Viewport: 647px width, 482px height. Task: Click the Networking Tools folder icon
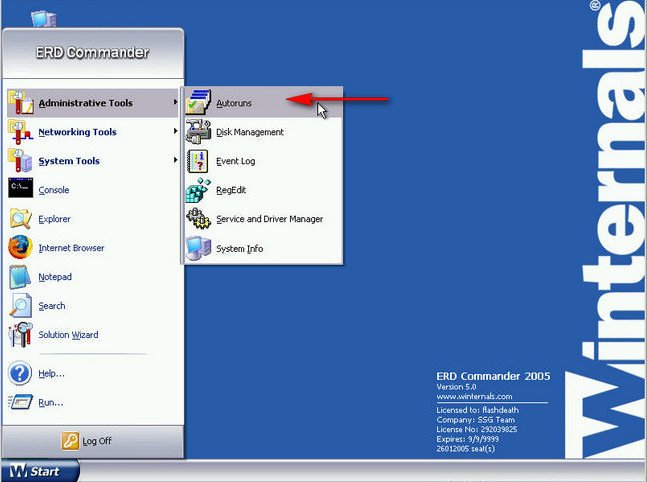(x=21, y=132)
